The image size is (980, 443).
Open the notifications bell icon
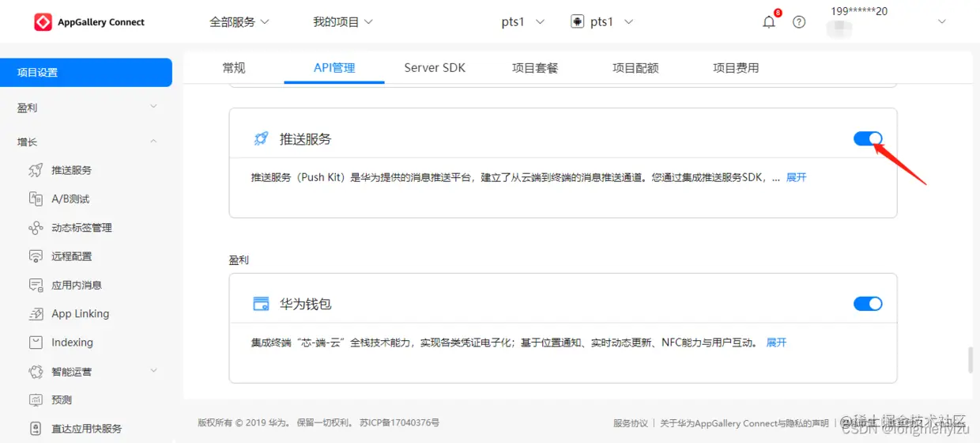(769, 22)
